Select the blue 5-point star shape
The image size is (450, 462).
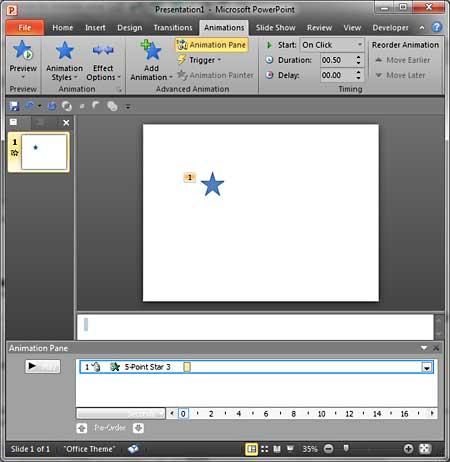click(212, 184)
